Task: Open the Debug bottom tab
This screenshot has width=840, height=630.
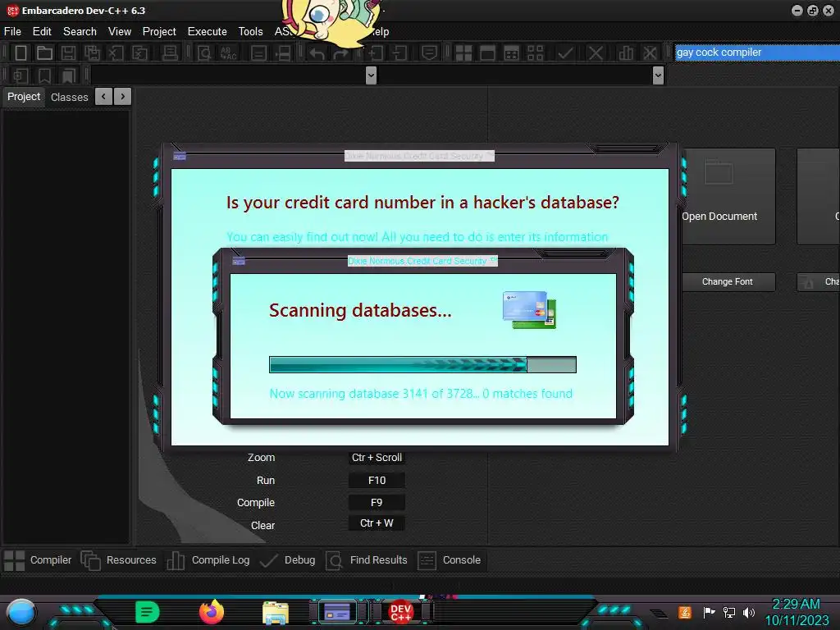Action: click(288, 559)
